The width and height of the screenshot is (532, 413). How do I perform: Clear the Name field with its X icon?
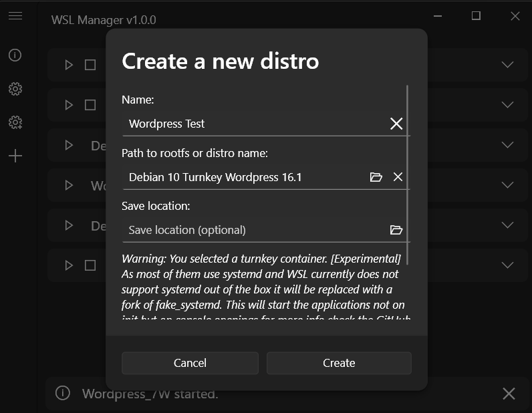(396, 124)
